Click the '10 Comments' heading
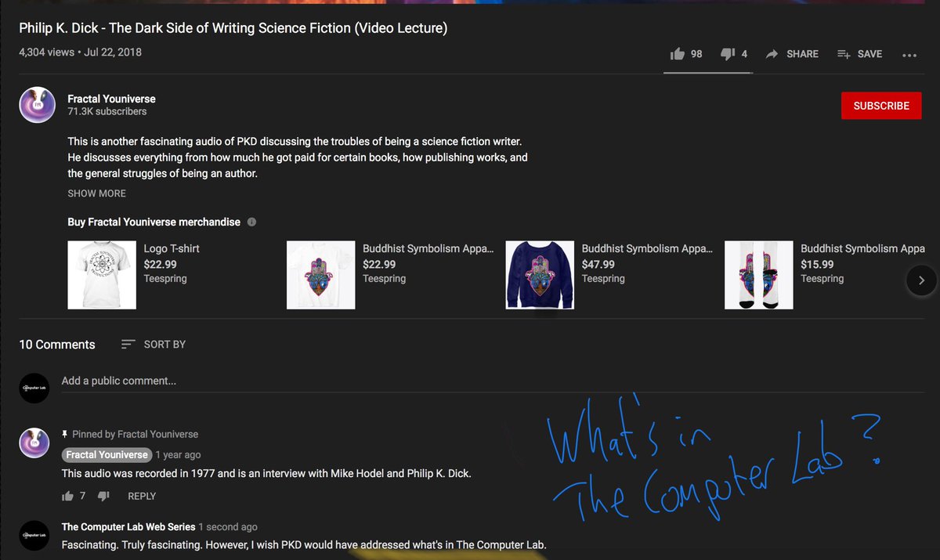940x560 pixels. pos(57,345)
